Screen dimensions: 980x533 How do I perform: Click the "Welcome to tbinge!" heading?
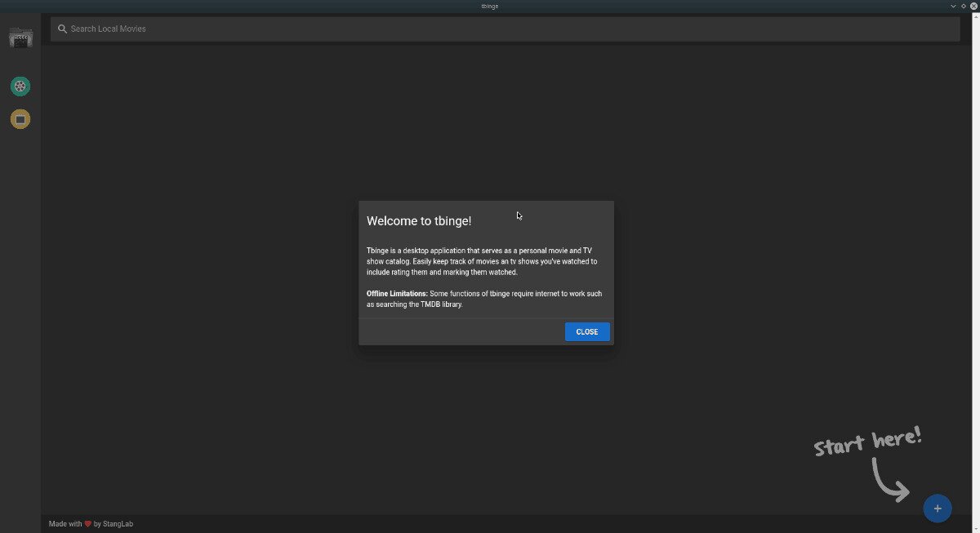419,221
